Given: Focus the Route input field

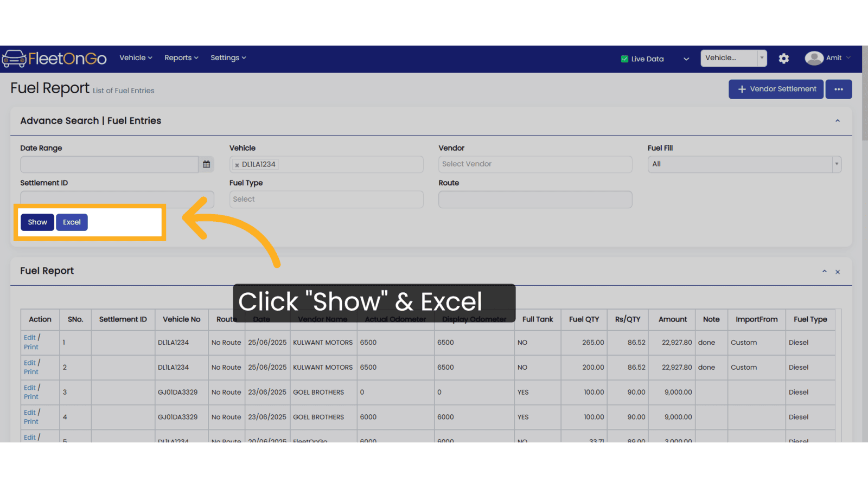Looking at the screenshot, I should pyautogui.click(x=535, y=199).
